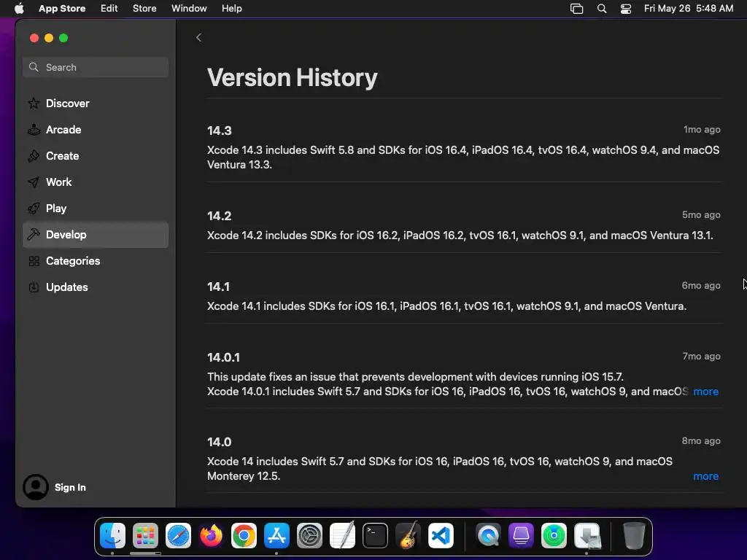Click the Xcode 14.2 includes SDKs description

coord(460,236)
